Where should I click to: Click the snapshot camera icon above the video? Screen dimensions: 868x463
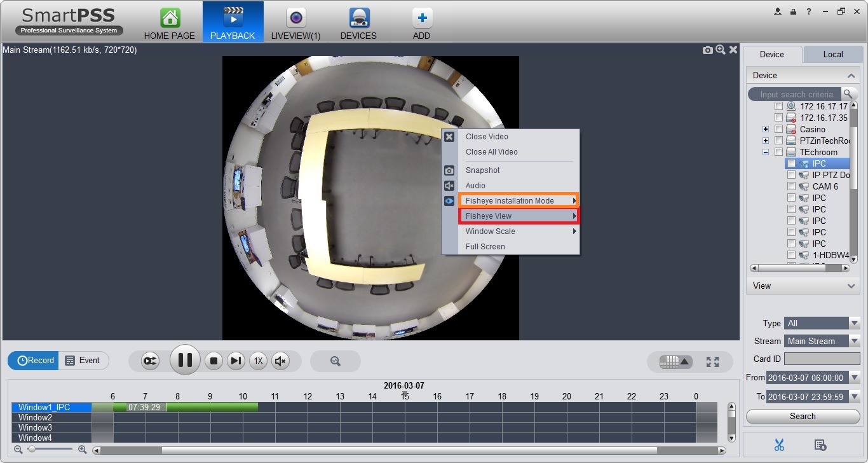point(707,50)
